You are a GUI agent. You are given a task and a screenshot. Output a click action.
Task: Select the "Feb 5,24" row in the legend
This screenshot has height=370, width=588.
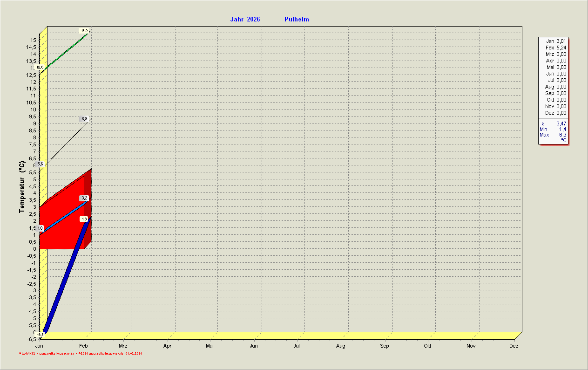(556, 48)
